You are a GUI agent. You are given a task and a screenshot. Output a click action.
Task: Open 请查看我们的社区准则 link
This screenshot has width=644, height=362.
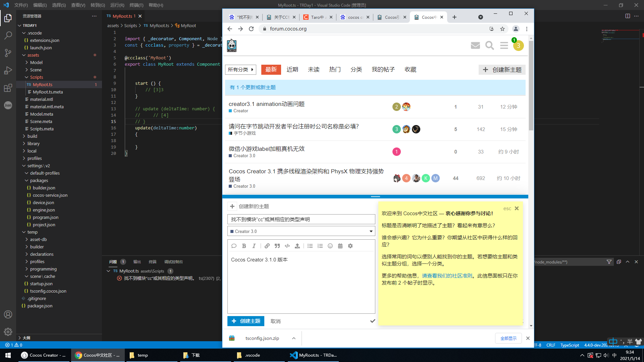click(x=447, y=276)
